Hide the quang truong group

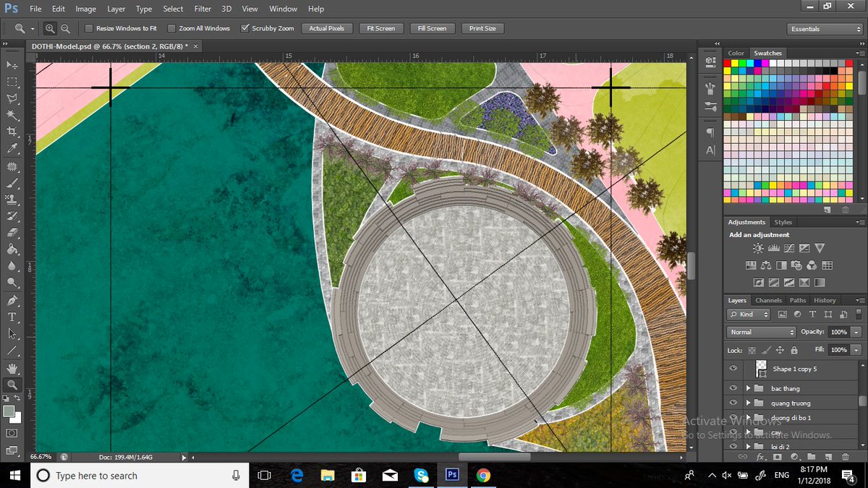[x=733, y=403]
